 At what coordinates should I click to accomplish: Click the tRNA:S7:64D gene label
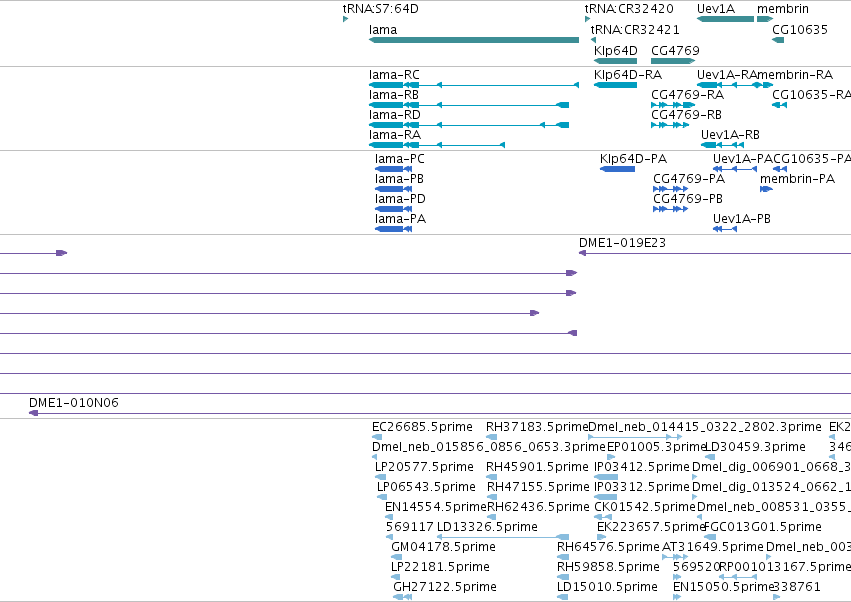click(x=380, y=9)
